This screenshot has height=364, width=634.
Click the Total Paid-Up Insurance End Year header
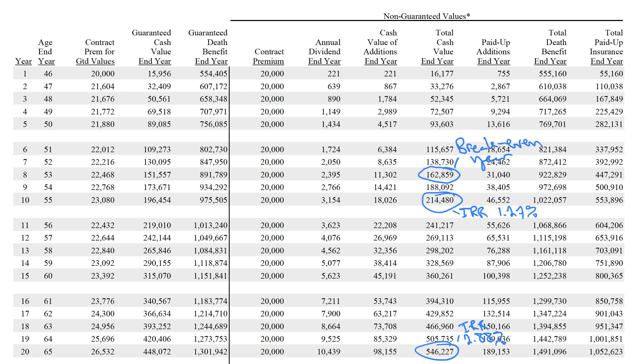point(607,47)
